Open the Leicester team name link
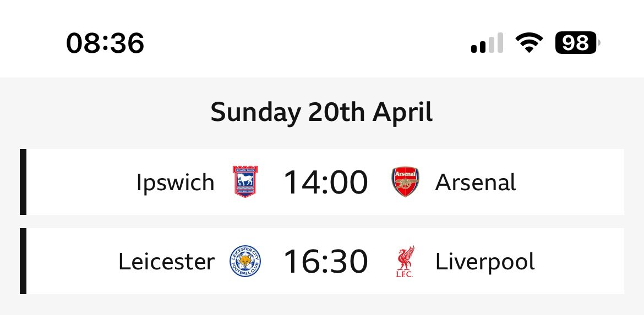The height and width of the screenshot is (315, 644). coord(166,262)
